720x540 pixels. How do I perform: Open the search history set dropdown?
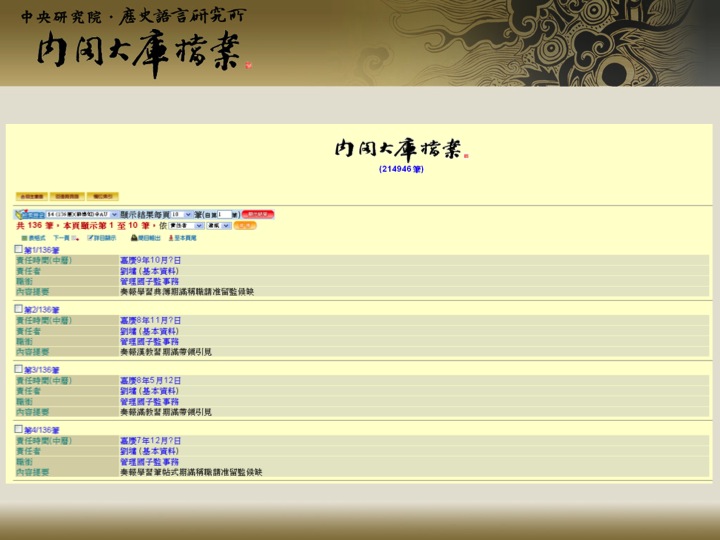(82, 214)
